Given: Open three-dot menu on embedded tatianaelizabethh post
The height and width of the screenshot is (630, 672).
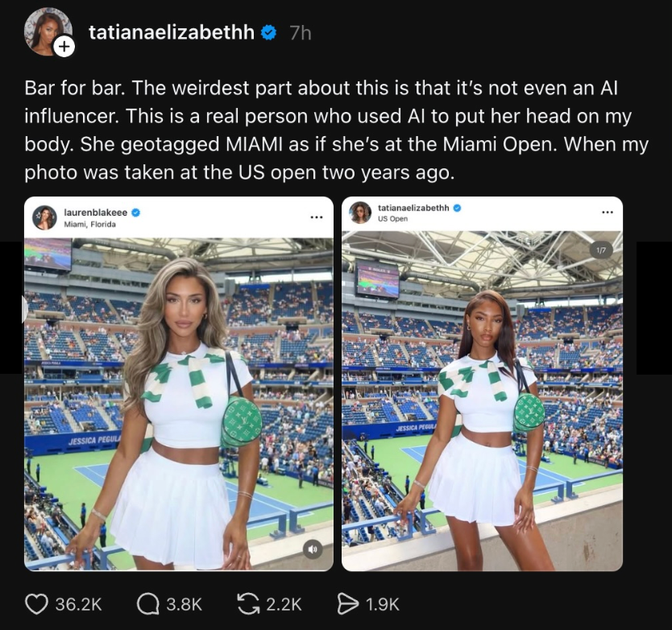Looking at the screenshot, I should pyautogui.click(x=607, y=212).
